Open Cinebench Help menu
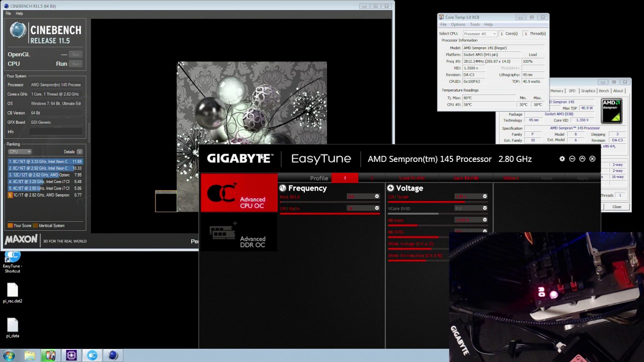Viewport: 644px width, 362px height. [x=19, y=14]
